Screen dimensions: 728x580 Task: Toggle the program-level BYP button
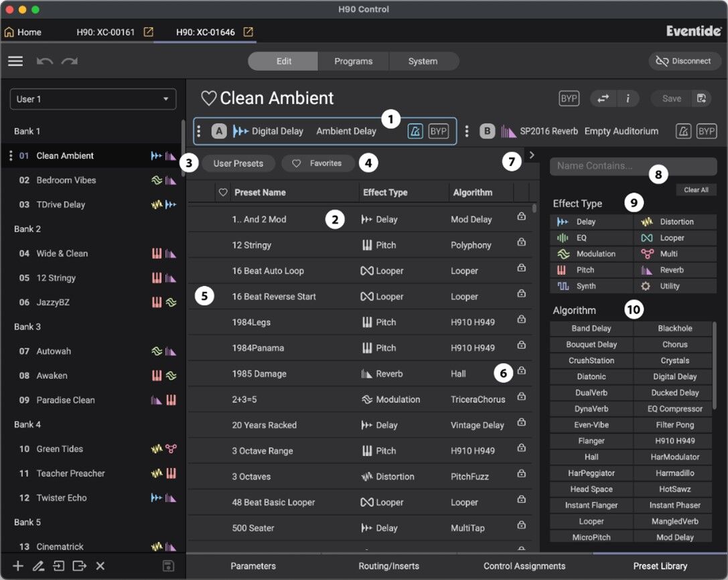[569, 98]
